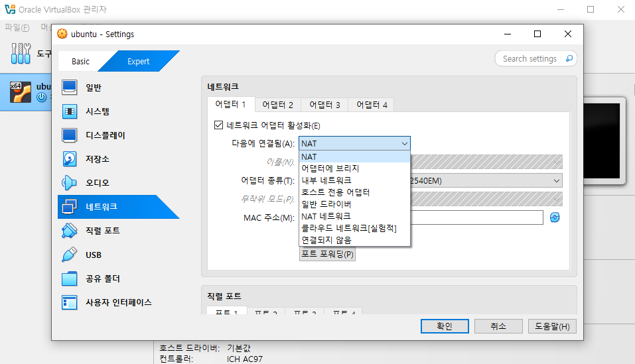The height and width of the screenshot is (364, 635).
Task: Toggle 네트워크 어댑터 활성화 checkbox
Action: 219,125
